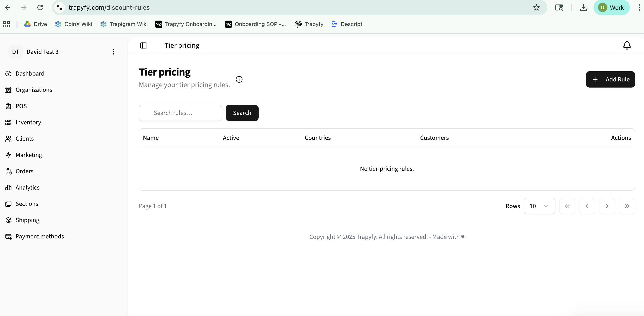644x316 pixels.
Task: Open the Trapyfy Onboarding bookmark
Action: 186,24
